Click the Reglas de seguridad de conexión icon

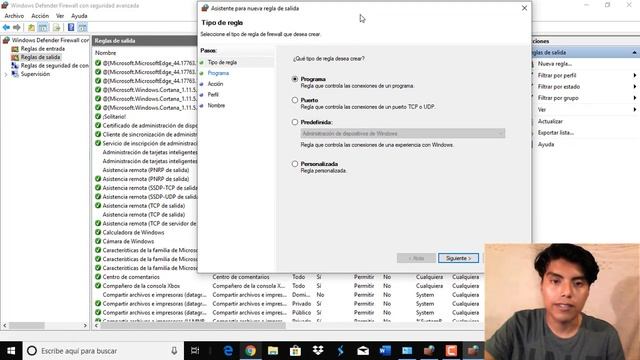(x=15, y=65)
